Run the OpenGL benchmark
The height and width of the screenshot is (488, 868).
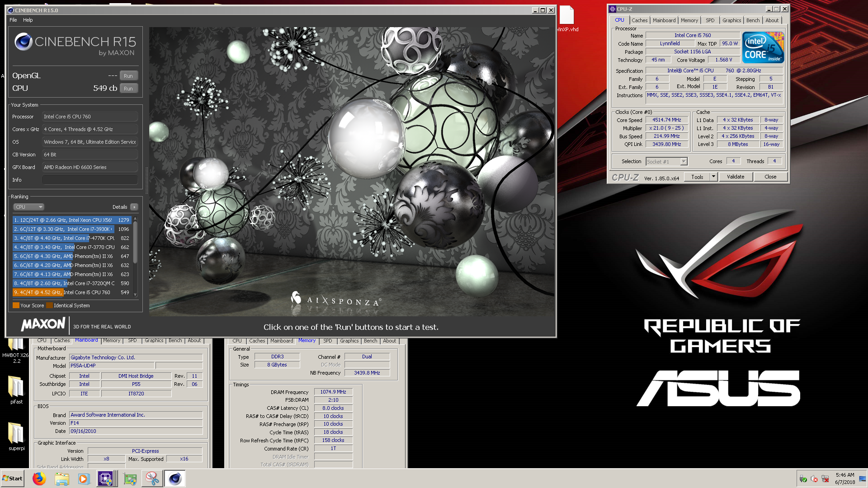[128, 76]
